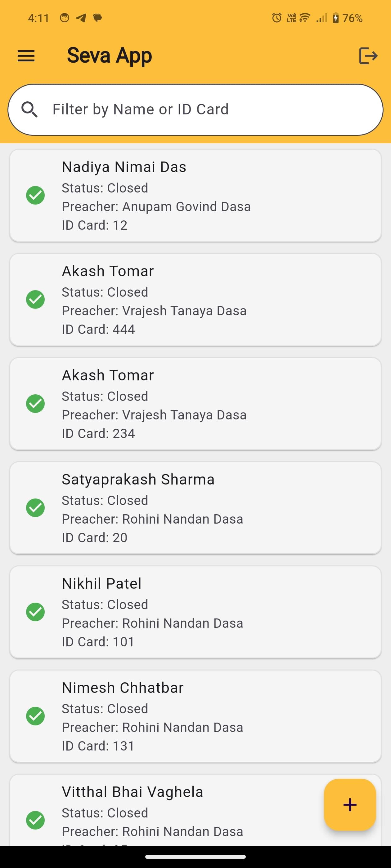Tap green check icon for ID Card 234
The image size is (391, 868).
(35, 404)
